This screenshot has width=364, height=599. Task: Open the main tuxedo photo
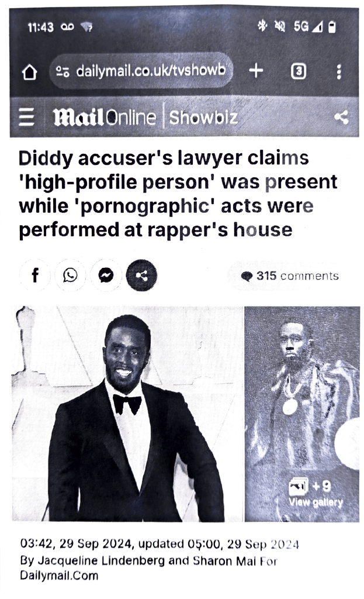[127, 414]
